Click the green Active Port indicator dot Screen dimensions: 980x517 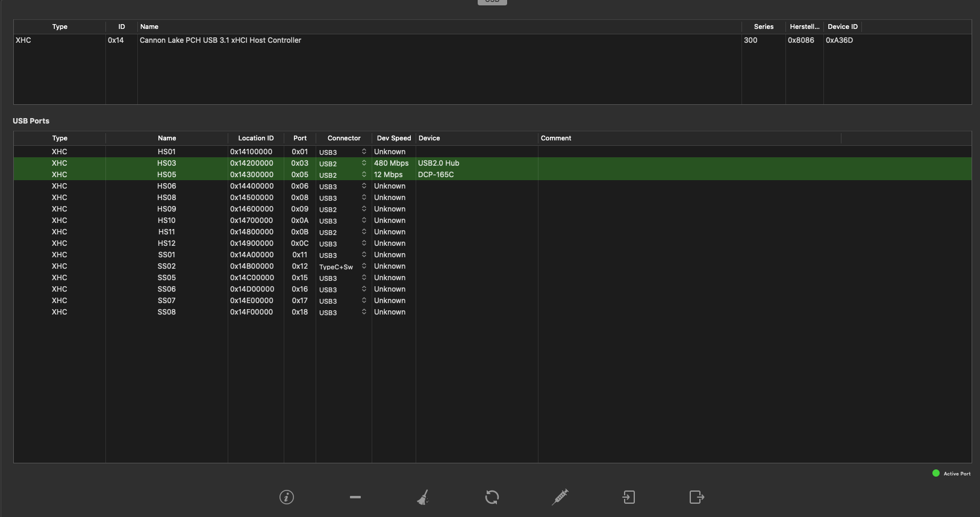click(x=936, y=473)
